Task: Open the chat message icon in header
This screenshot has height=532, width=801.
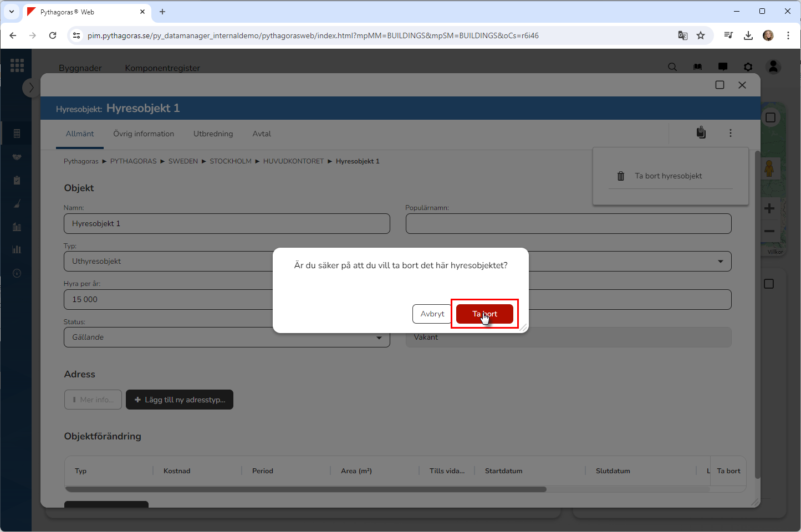Action: (723, 67)
